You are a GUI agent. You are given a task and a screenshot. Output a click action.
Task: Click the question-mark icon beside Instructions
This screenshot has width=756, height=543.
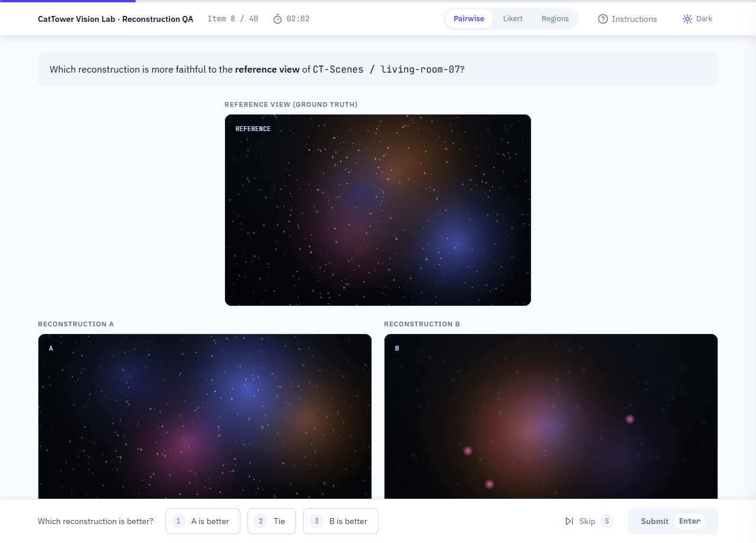pos(603,19)
